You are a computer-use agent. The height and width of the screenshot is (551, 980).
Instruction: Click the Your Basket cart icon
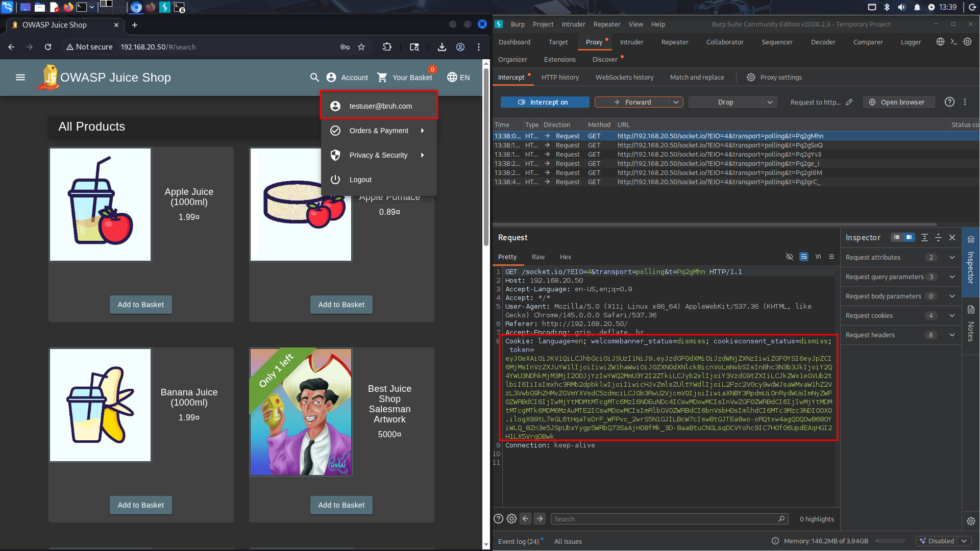(x=382, y=78)
